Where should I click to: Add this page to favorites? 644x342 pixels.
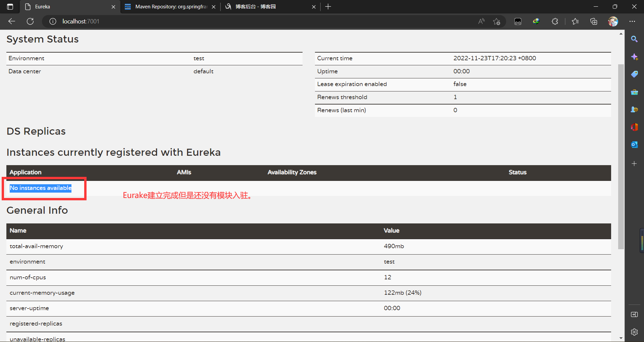tap(497, 21)
